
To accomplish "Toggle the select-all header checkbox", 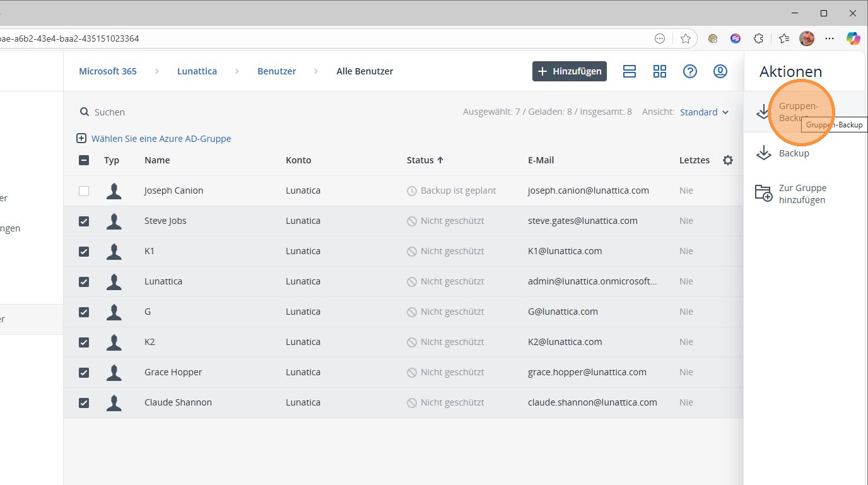I will (x=84, y=160).
